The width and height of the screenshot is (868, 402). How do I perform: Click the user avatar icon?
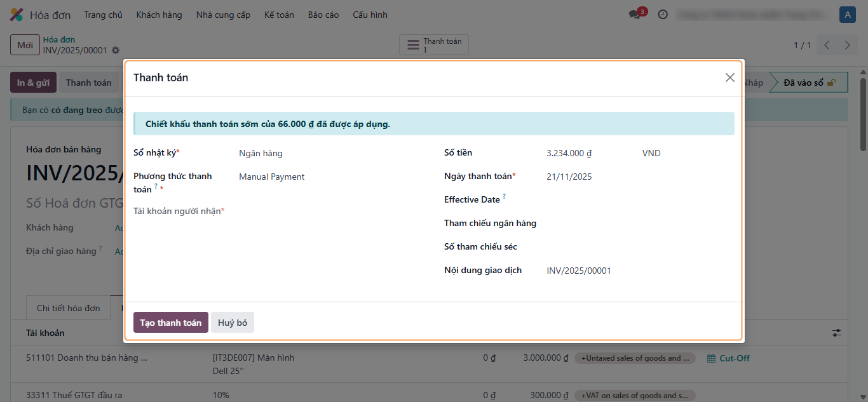click(x=847, y=15)
